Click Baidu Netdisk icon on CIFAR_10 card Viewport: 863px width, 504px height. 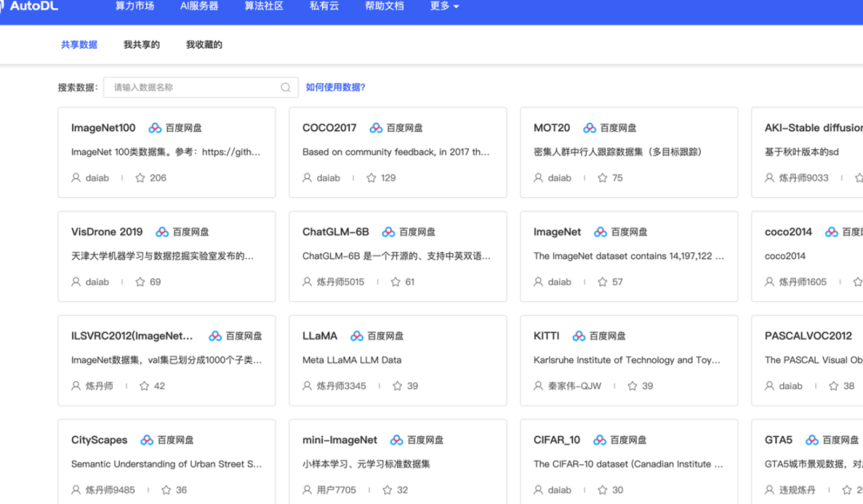point(600,440)
